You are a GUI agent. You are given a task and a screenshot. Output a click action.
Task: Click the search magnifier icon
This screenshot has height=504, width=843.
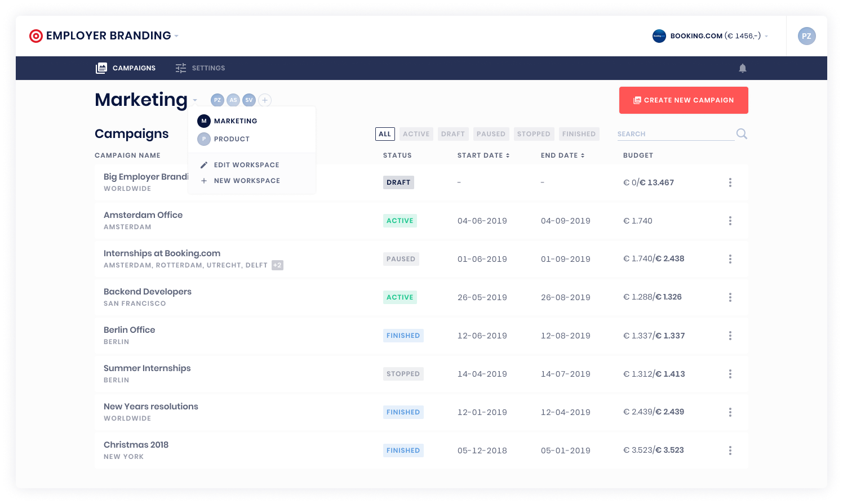(742, 133)
